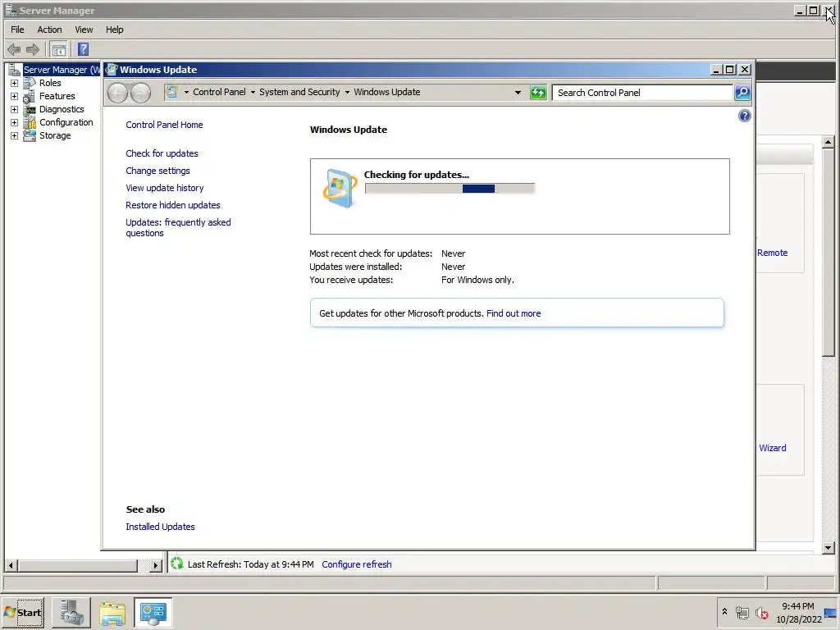The height and width of the screenshot is (630, 840).
Task: Open Windows Explorer folder taskbar icon
Action: pyautogui.click(x=112, y=612)
